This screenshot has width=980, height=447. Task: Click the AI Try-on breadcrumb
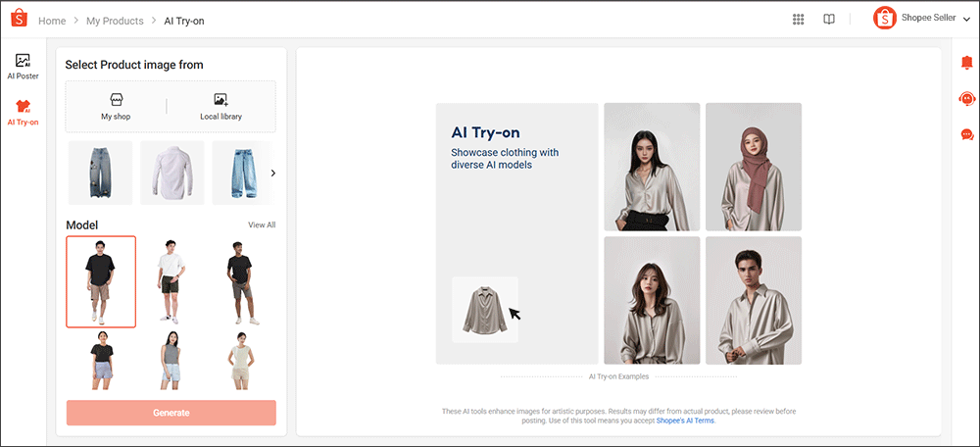(x=184, y=21)
